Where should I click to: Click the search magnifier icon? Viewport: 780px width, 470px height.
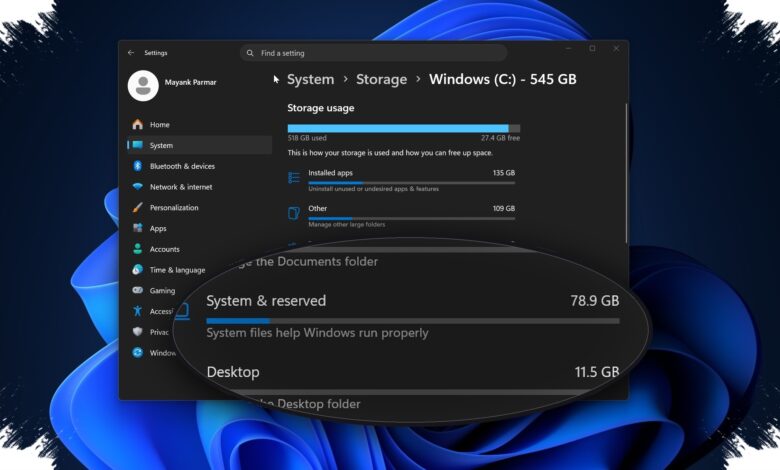point(250,53)
